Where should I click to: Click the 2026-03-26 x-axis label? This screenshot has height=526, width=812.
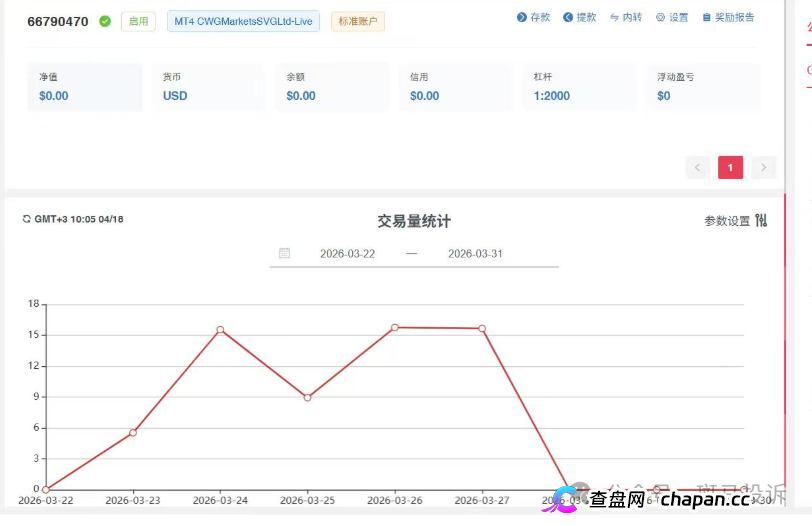pos(395,501)
